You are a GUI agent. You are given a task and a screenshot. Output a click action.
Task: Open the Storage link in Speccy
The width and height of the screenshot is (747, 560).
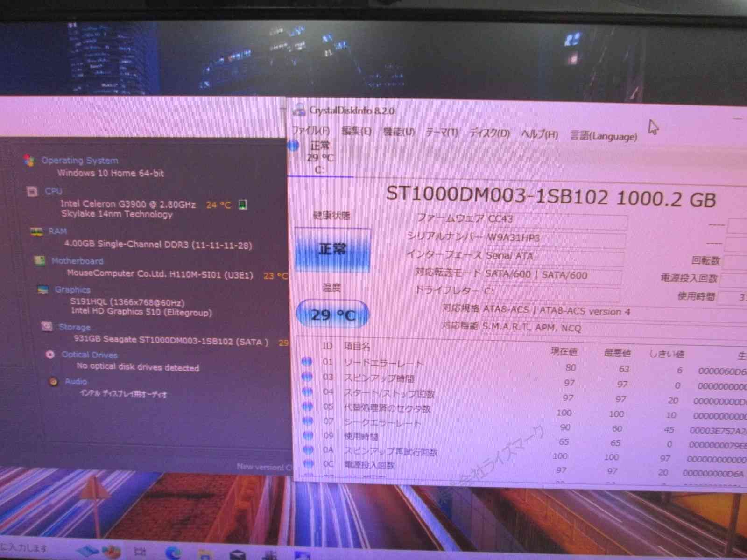tap(75, 327)
